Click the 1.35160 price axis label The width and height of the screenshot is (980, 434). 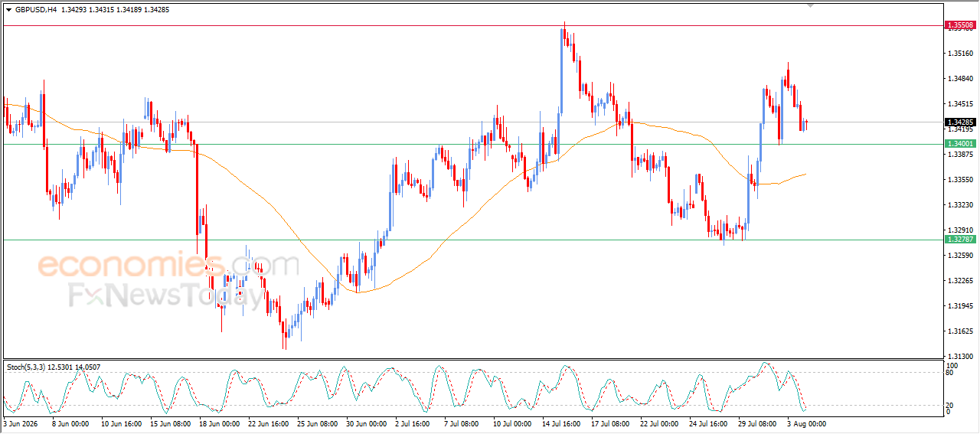pos(960,54)
